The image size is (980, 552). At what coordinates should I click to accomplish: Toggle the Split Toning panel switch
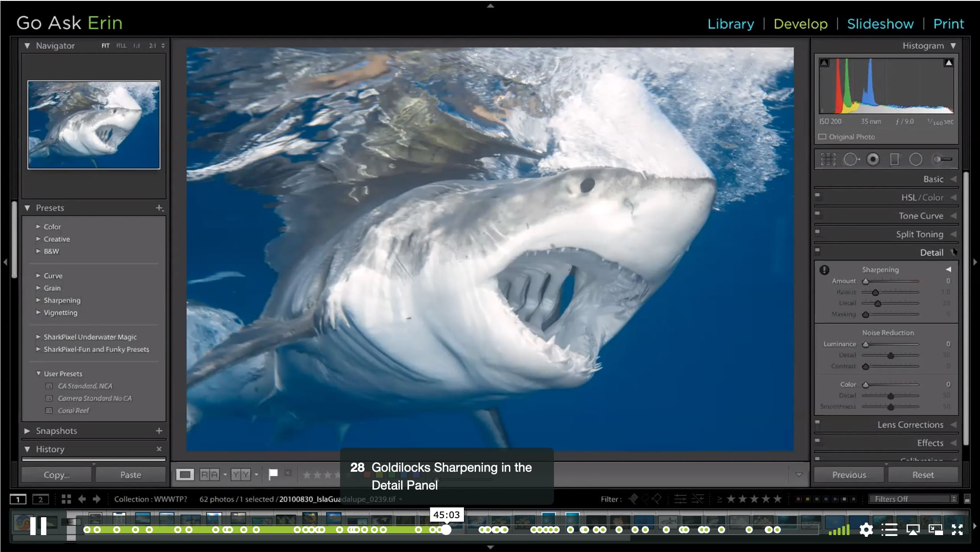pos(817,231)
